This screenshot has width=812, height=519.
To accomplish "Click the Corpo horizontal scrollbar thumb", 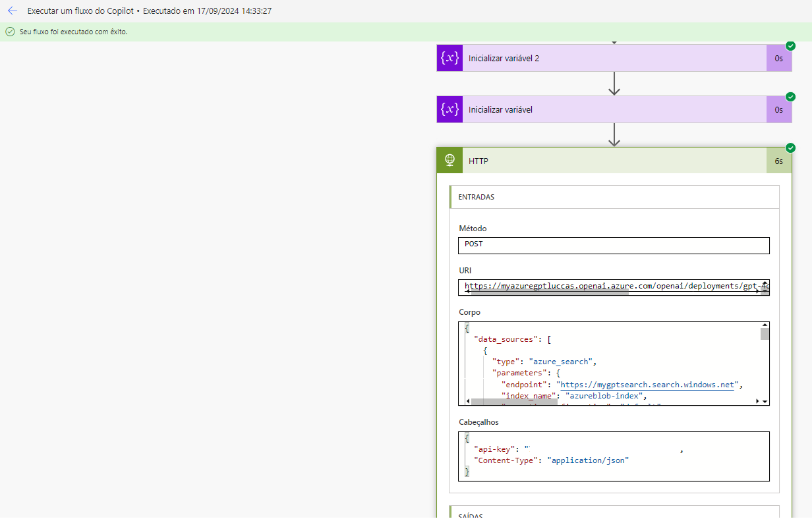I will (x=514, y=401).
